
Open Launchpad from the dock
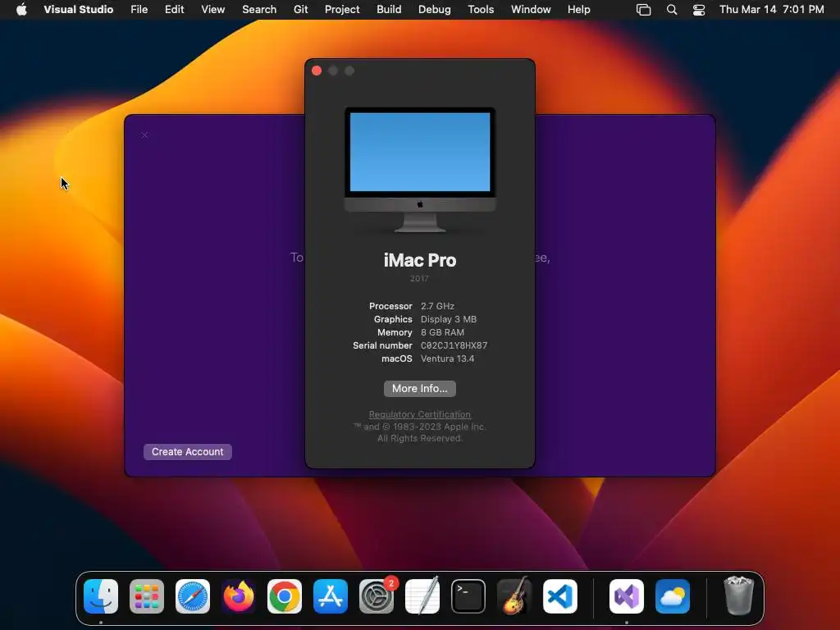coord(147,596)
